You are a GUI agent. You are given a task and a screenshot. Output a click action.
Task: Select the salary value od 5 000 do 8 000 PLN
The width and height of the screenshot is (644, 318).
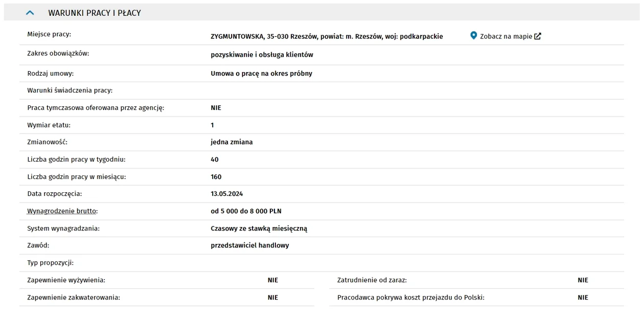point(246,211)
